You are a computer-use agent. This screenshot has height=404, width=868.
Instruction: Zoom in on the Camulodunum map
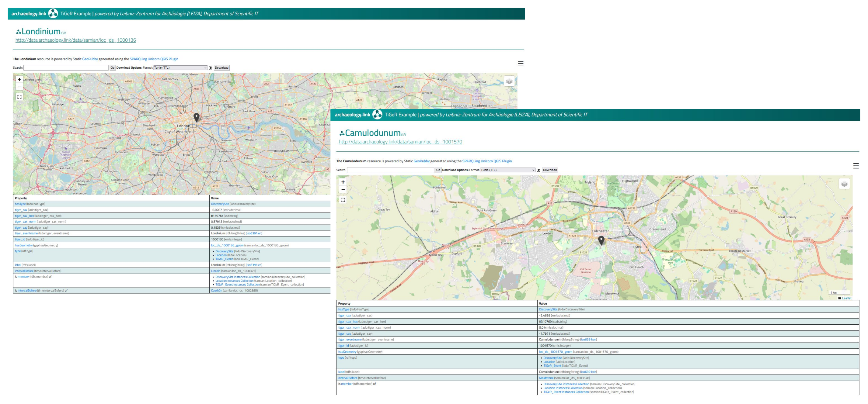click(343, 182)
